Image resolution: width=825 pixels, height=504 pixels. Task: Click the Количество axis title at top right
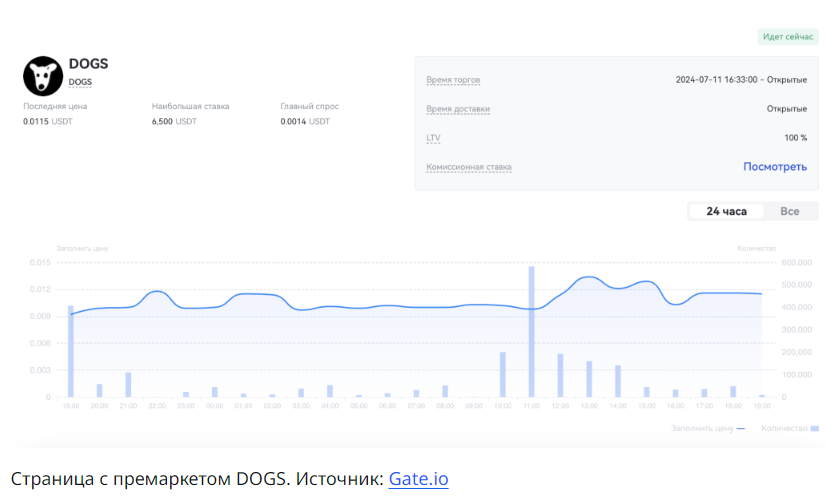pos(757,248)
